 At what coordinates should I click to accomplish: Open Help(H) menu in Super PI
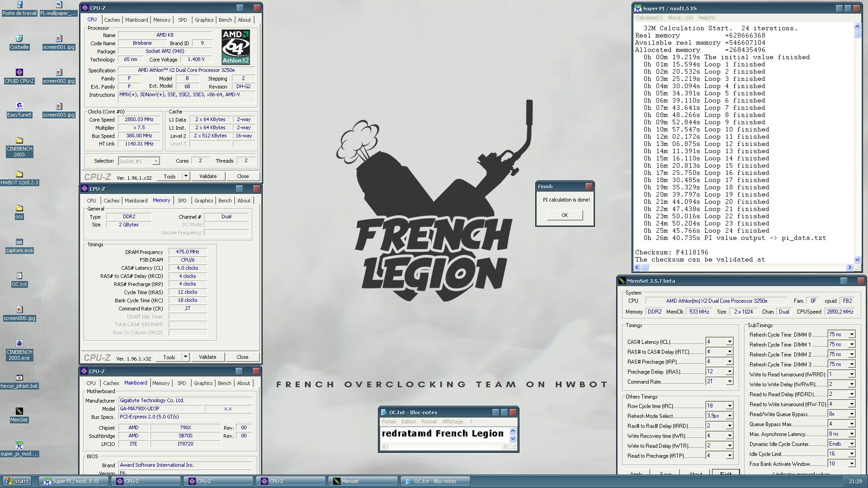[x=706, y=18]
